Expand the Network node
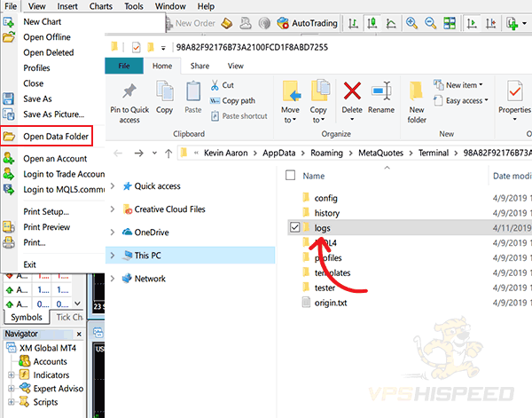532x418 pixels. click(113, 279)
